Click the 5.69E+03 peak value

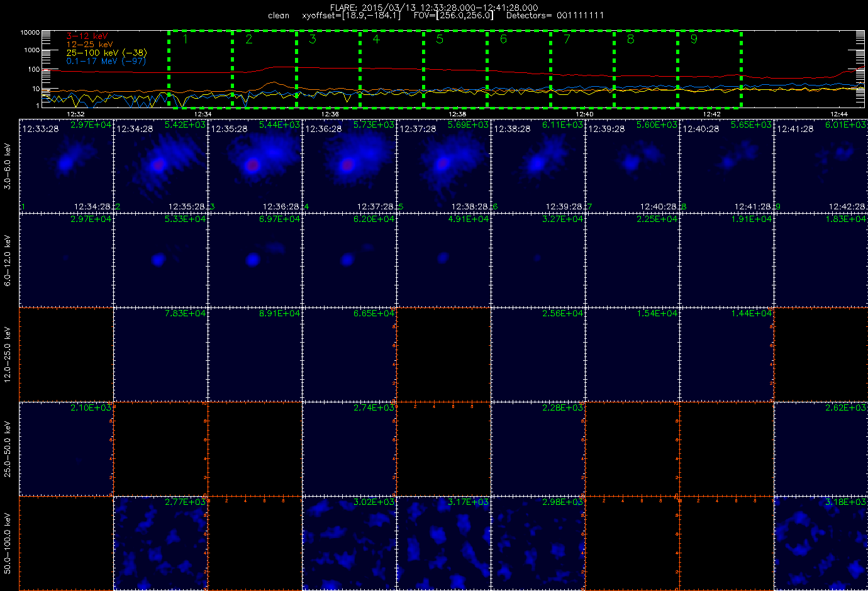468,125
